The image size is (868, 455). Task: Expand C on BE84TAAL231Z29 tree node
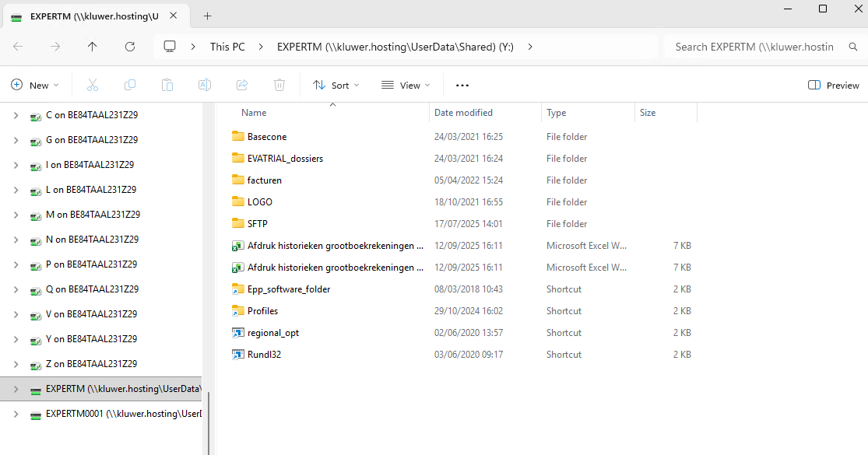point(16,116)
